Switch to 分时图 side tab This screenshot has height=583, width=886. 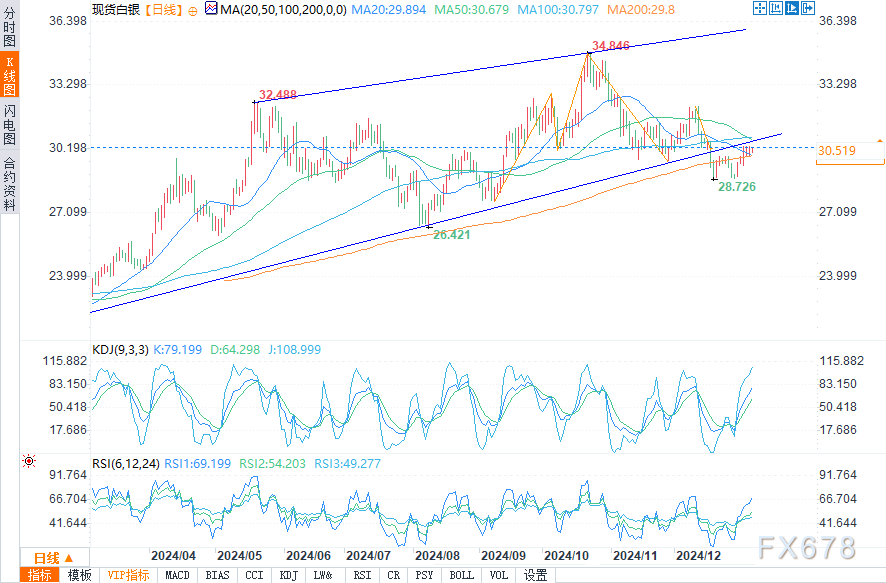tap(10, 26)
